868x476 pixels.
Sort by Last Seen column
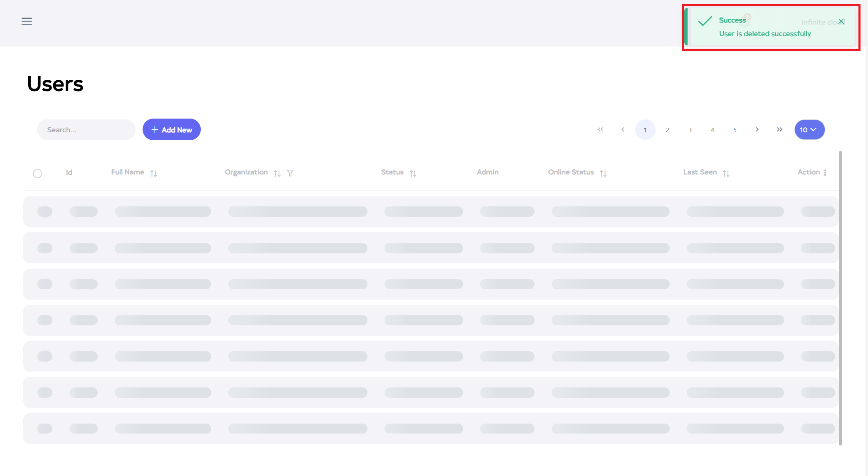pyautogui.click(x=726, y=173)
